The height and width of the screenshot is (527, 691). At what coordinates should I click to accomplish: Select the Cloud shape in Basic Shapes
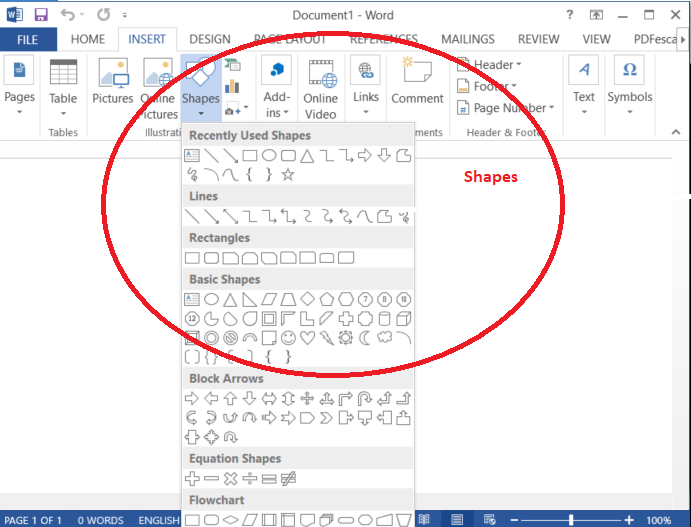384,338
